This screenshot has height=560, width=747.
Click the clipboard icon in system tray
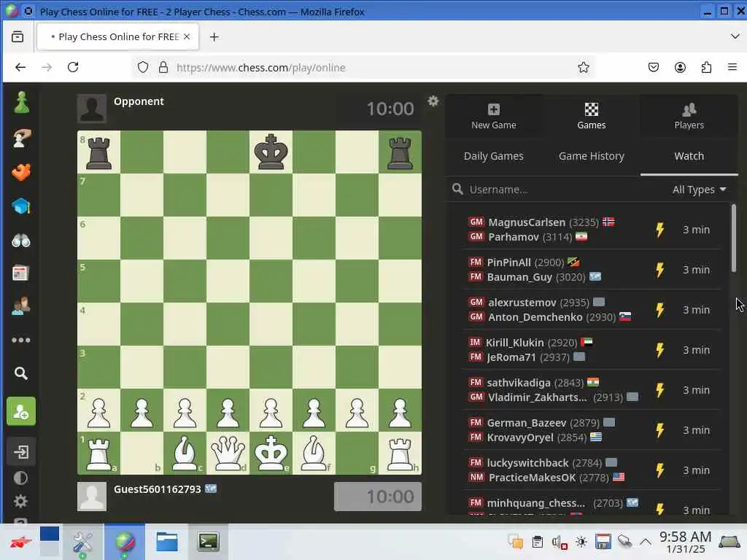[x=538, y=542]
